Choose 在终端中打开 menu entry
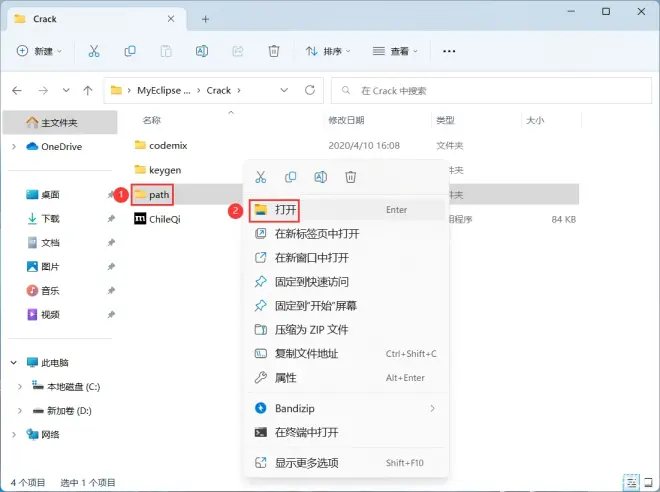Screen dimensions: 660x492 click(346, 432)
